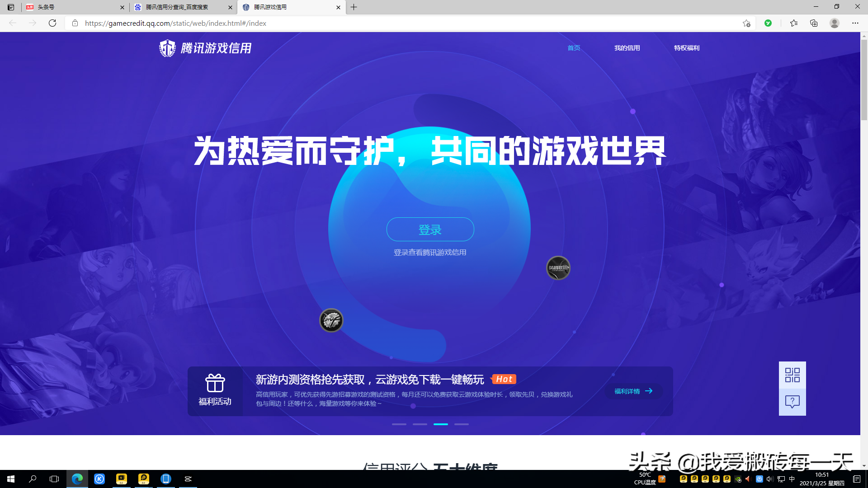Open Edge settings and more menu
The image size is (868, 488).
(855, 23)
